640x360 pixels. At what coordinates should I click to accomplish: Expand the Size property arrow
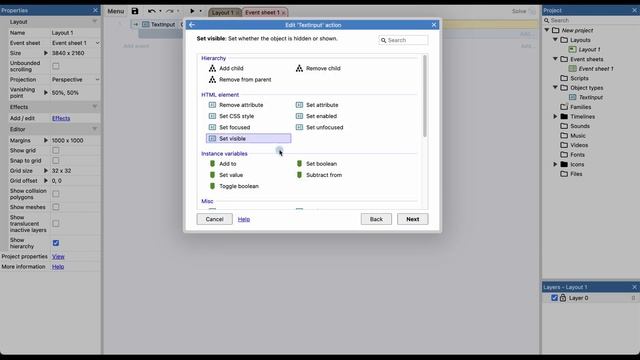pyautogui.click(x=46, y=53)
